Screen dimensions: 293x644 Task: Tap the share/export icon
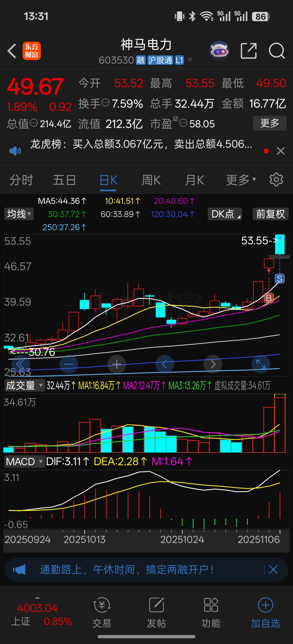pyautogui.click(x=249, y=51)
